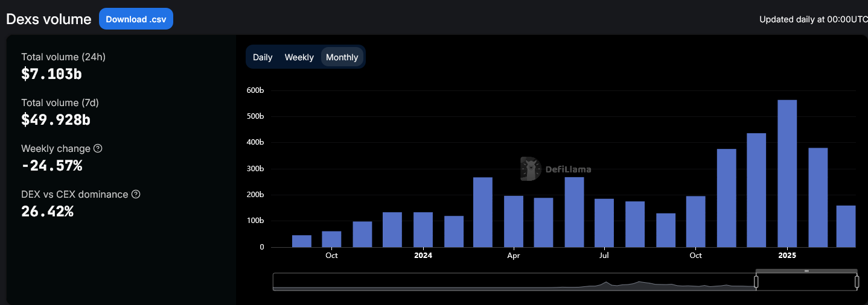This screenshot has height=305, width=868.
Task: Click the 300b y-axis label
Action: pyautogui.click(x=256, y=168)
